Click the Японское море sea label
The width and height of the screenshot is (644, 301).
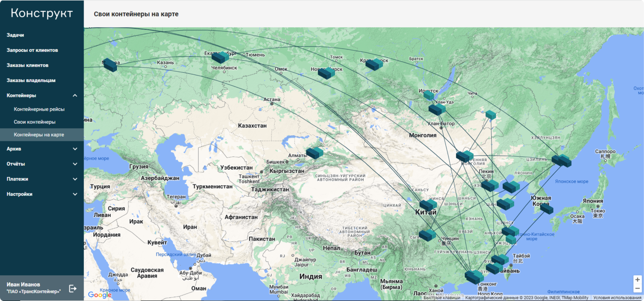pyautogui.click(x=572, y=182)
